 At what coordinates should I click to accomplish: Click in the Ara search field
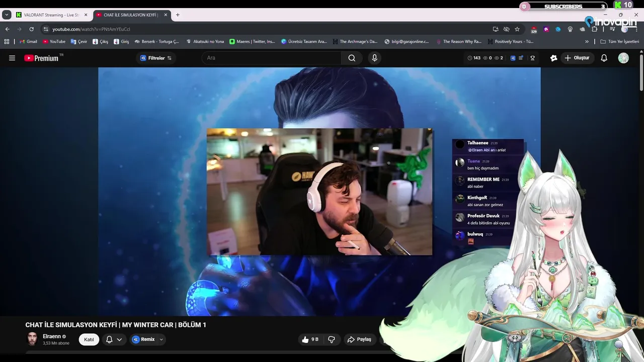click(272, 58)
